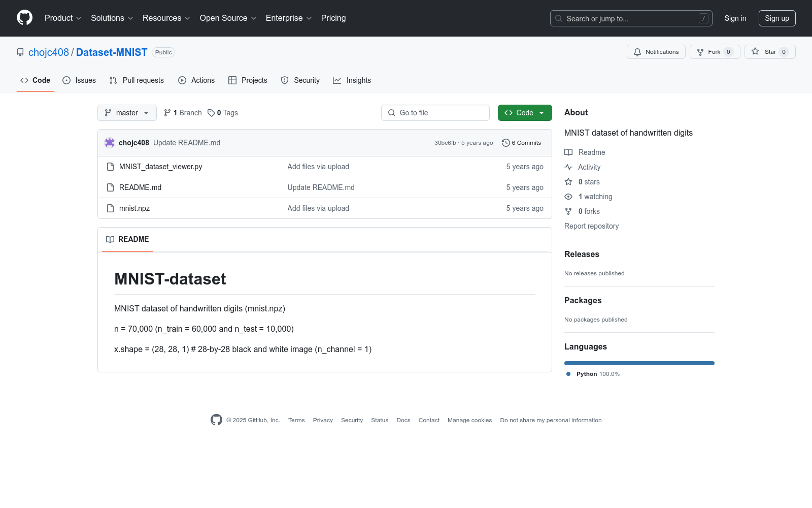Open the Releases heading link
812x508 pixels.
coord(582,254)
